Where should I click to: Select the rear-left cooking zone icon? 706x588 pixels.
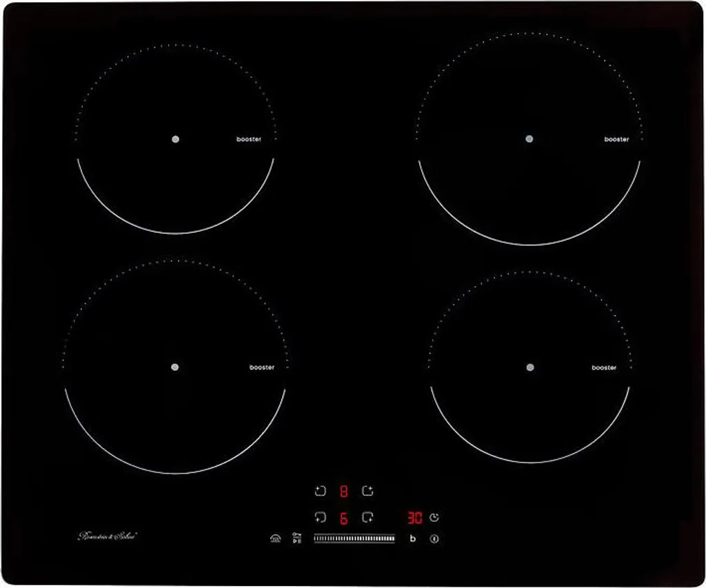320,491
